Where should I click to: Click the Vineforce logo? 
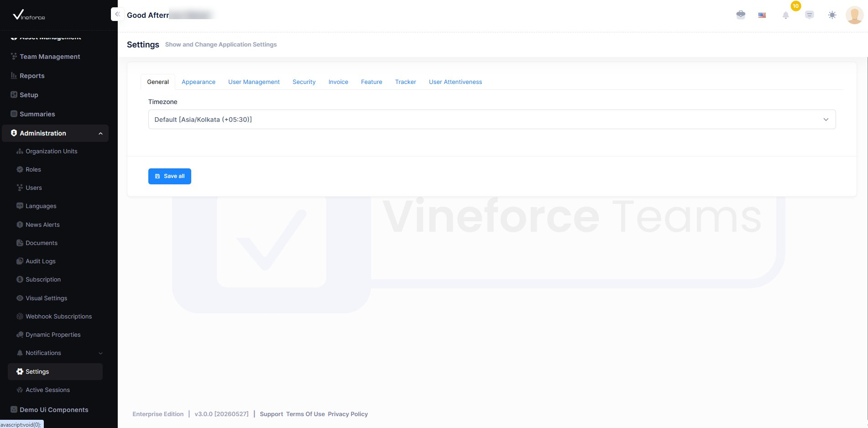(29, 15)
